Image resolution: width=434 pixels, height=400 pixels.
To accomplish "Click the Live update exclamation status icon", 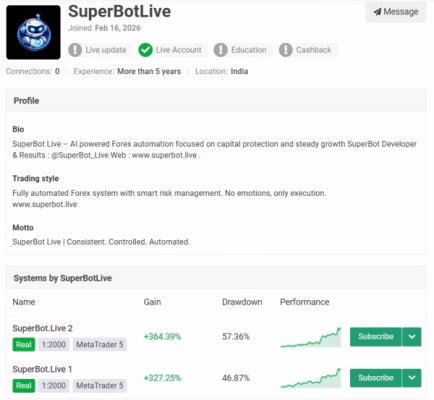I will coord(75,50).
